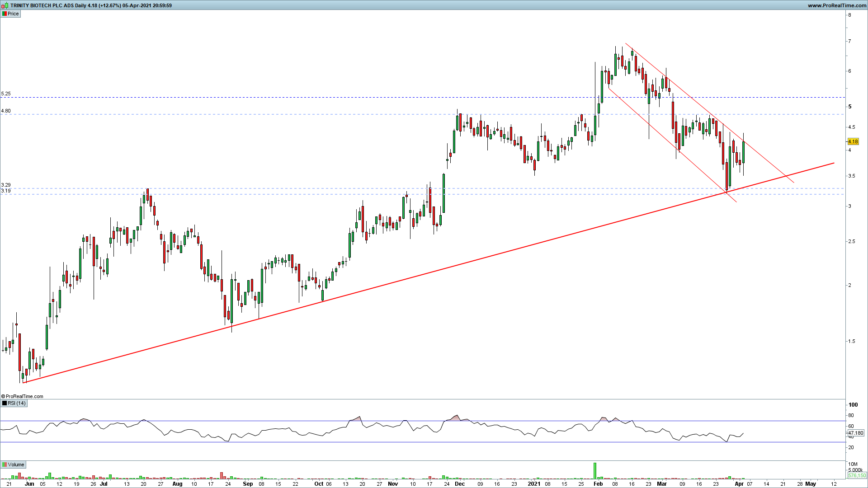
Task: Click the green 576,150 volume value tag
Action: pos(856,475)
